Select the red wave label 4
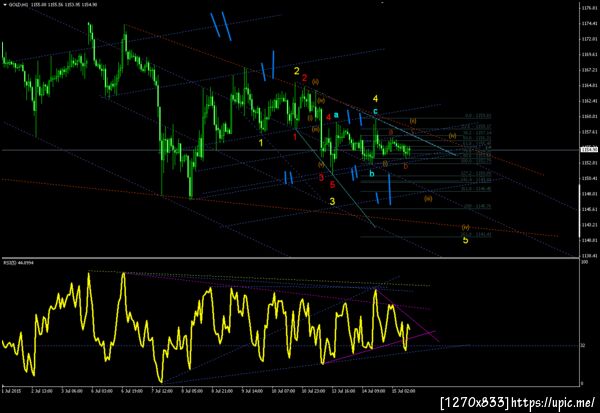 [329, 117]
